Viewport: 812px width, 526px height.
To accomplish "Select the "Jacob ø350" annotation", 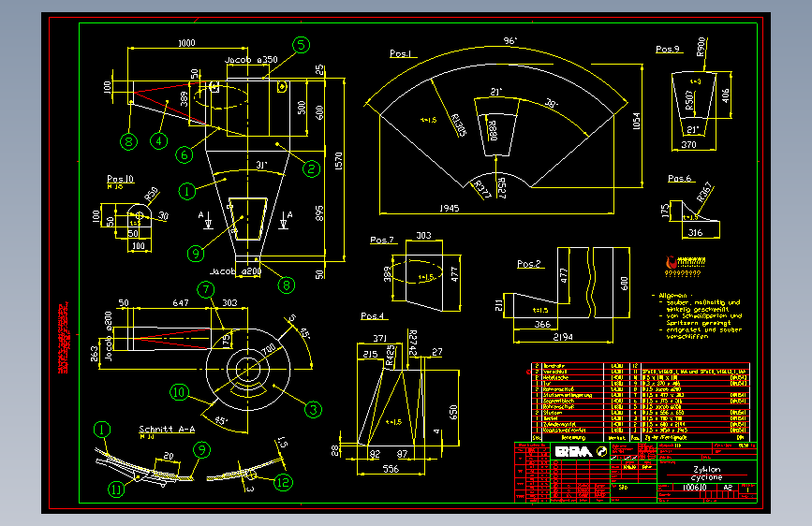I will [x=251, y=60].
